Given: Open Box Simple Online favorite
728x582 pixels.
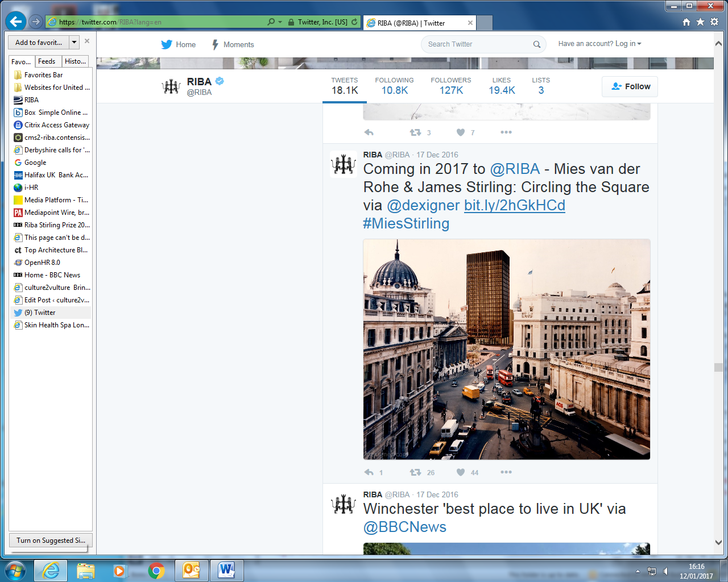Looking at the screenshot, I should (50, 113).
